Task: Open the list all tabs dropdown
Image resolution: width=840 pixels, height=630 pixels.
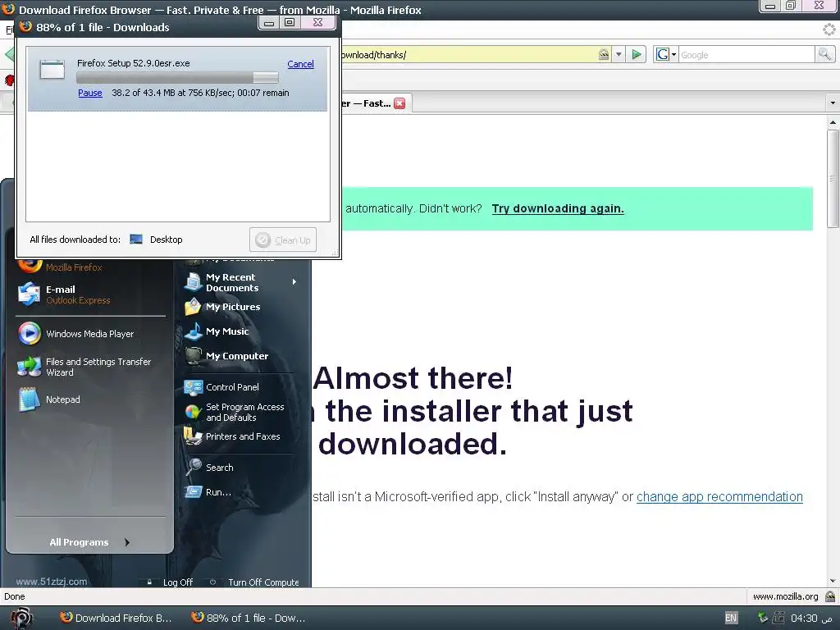Action: (833, 103)
